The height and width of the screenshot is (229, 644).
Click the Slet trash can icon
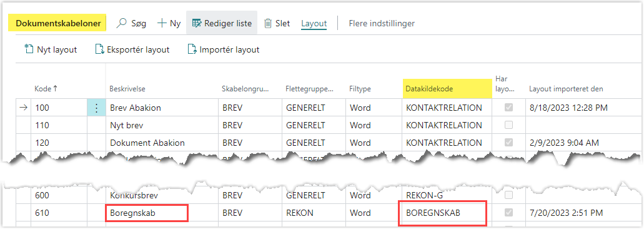point(268,23)
